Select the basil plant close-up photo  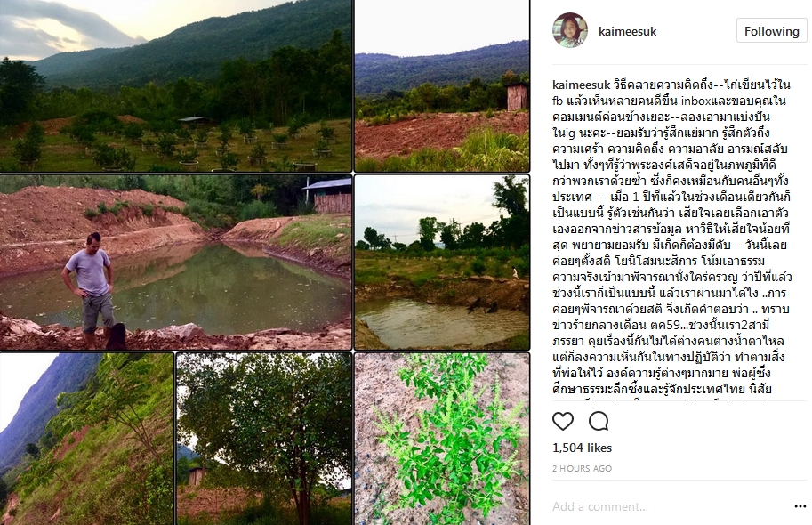point(442,439)
